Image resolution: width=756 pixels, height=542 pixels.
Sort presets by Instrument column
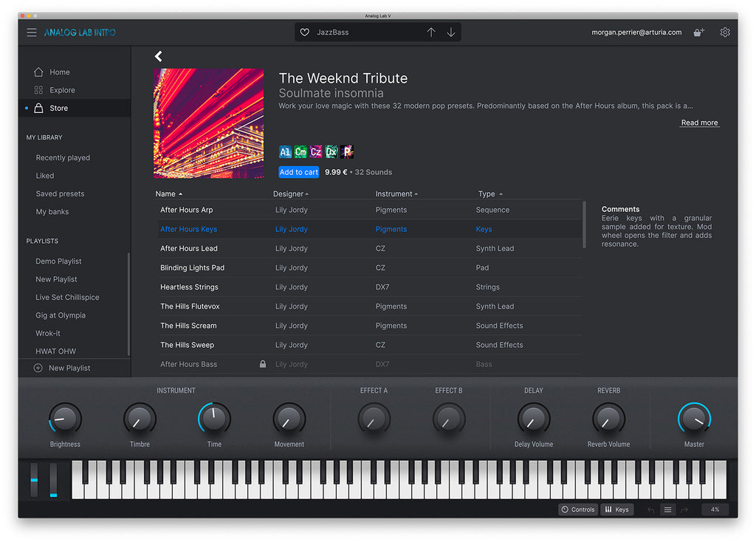[396, 194]
